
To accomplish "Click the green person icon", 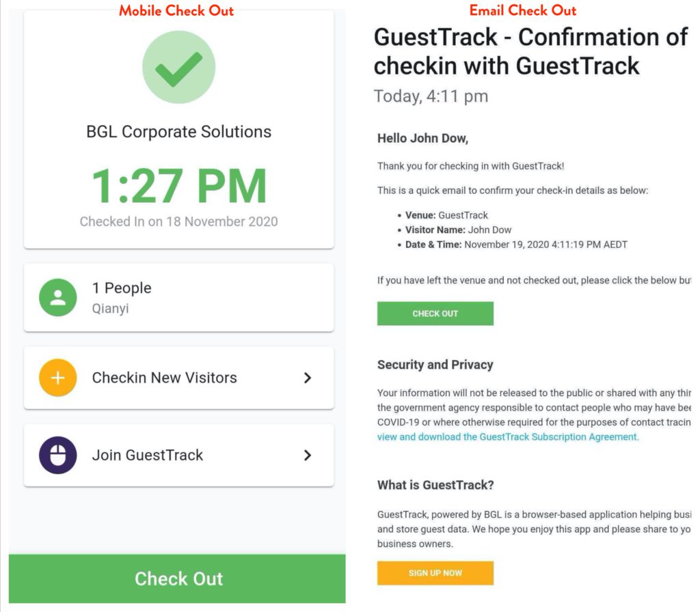I will tap(58, 298).
